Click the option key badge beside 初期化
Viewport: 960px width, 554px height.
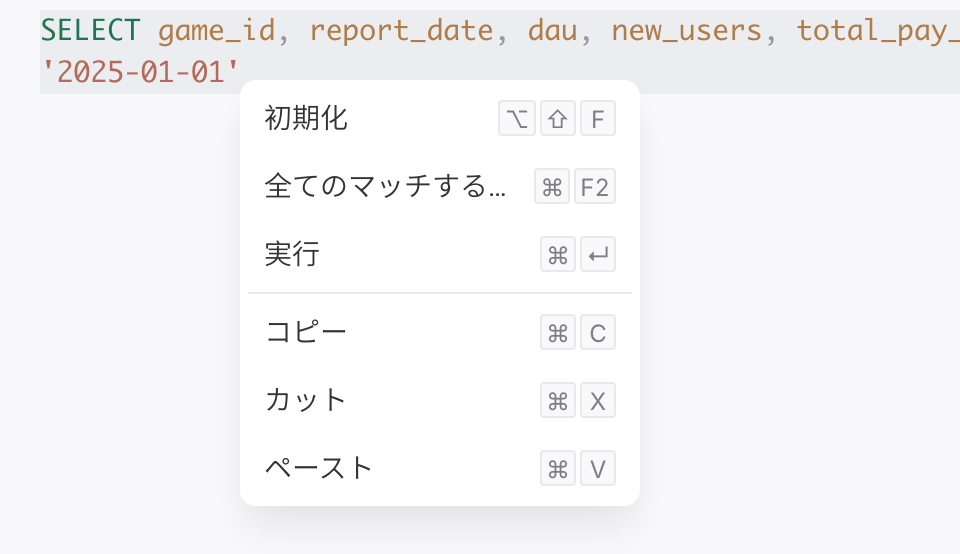517,118
